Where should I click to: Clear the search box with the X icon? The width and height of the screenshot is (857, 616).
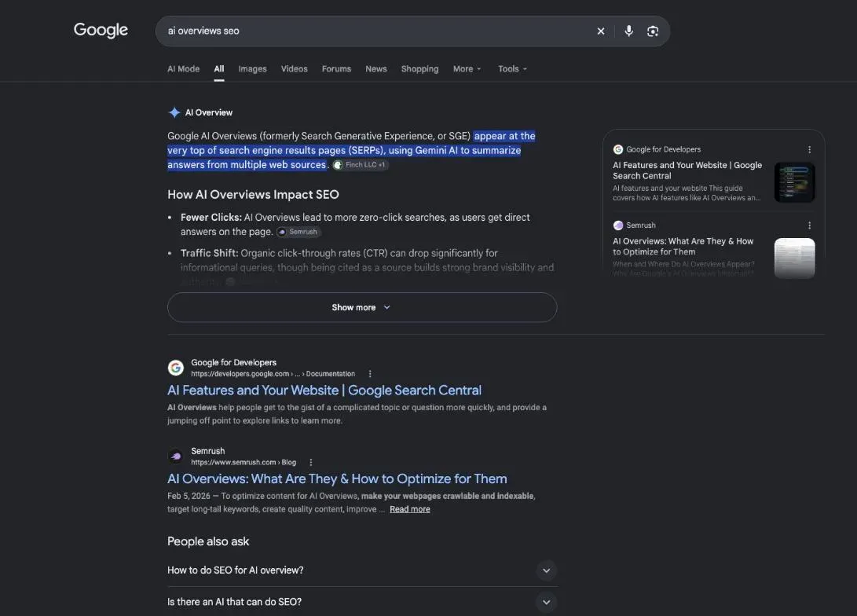pos(601,31)
